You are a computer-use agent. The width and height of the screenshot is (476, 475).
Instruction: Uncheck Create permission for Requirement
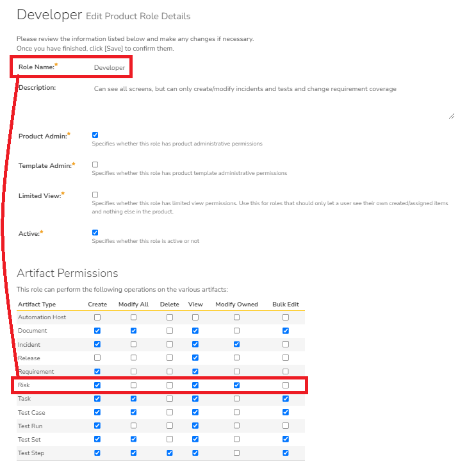point(97,372)
